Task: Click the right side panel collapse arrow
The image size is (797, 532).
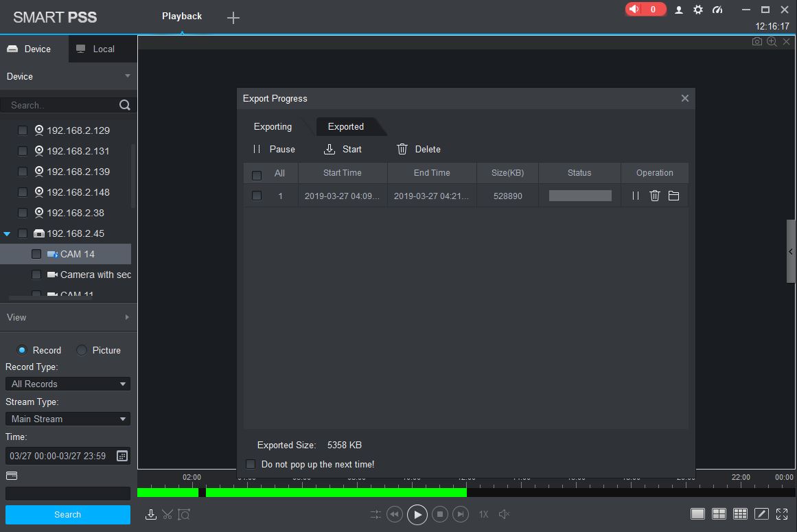Action: coord(791,251)
